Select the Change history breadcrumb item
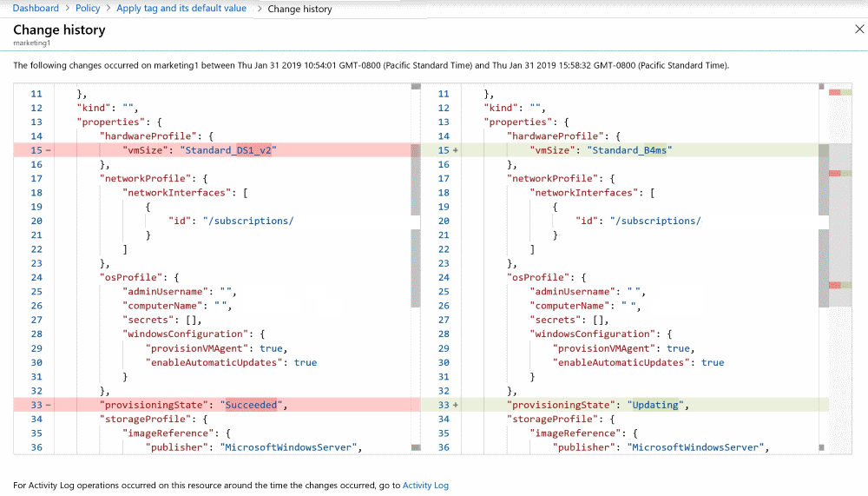Screen dimensions: 868x496 tap(299, 10)
